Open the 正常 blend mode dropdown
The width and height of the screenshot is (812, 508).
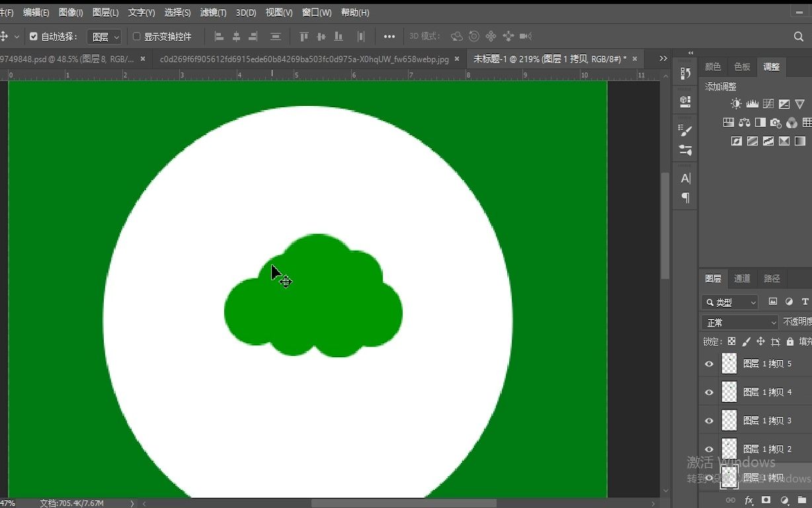(740, 322)
